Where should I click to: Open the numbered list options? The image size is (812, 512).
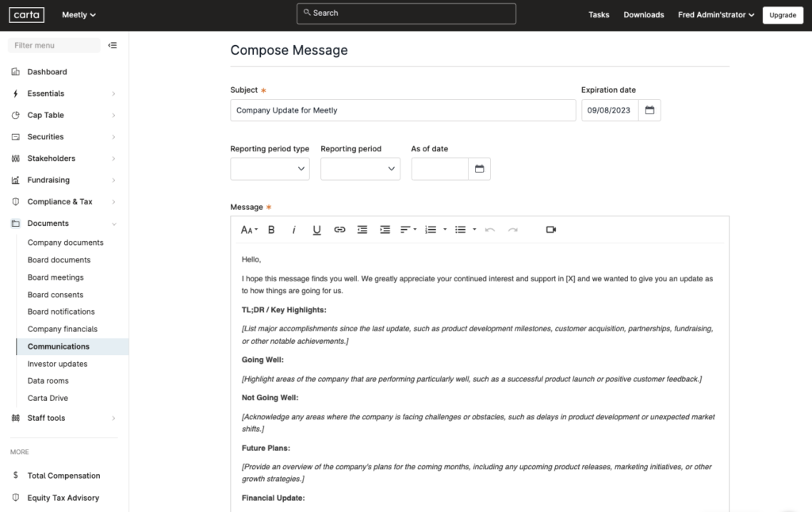click(432, 230)
